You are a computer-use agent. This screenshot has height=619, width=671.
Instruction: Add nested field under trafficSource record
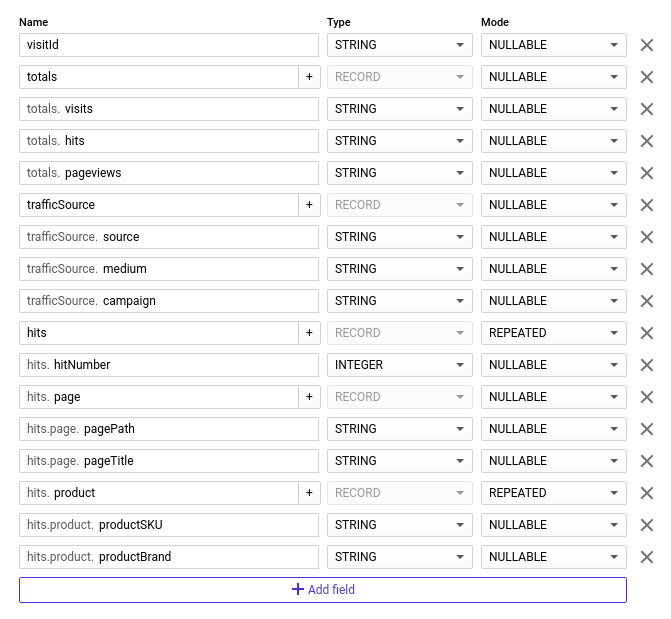(x=308, y=205)
